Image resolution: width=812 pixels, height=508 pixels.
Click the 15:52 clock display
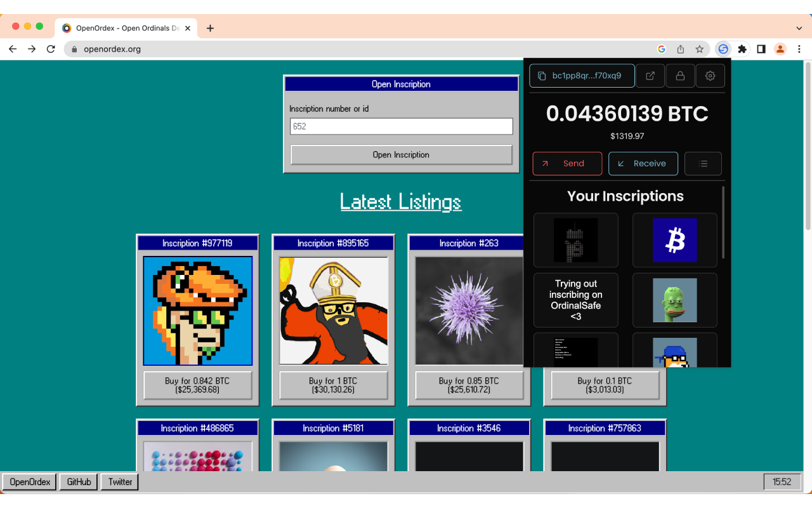pos(782,482)
